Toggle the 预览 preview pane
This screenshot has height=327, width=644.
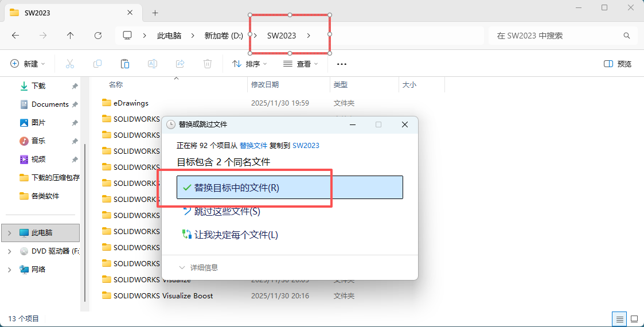617,64
